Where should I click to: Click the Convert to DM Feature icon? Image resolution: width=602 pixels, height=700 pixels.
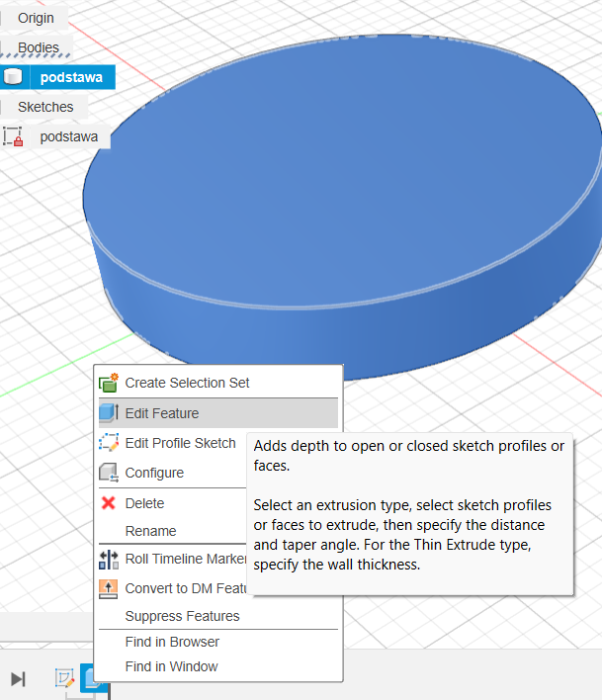click(x=109, y=588)
